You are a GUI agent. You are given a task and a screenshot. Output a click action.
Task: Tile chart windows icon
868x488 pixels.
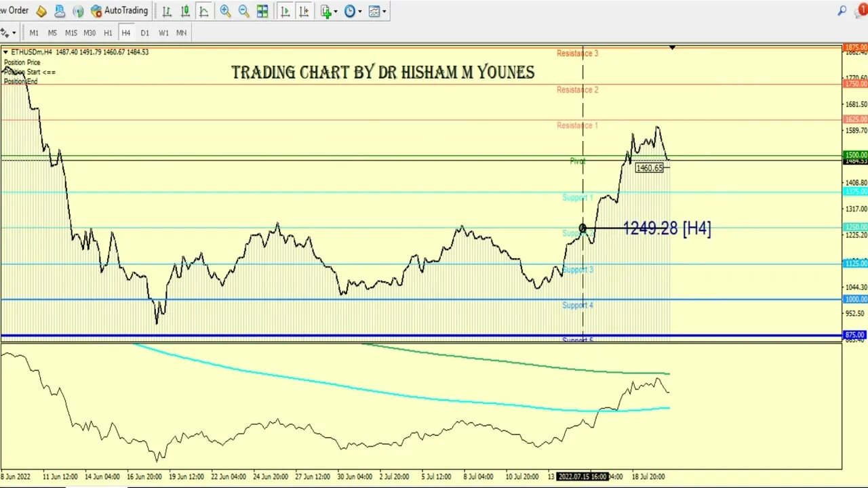[x=262, y=12]
